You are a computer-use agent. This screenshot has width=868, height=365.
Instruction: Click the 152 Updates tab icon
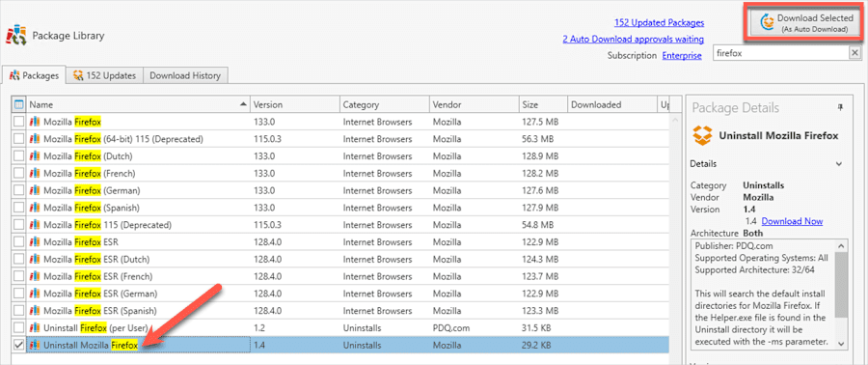pyautogui.click(x=78, y=75)
